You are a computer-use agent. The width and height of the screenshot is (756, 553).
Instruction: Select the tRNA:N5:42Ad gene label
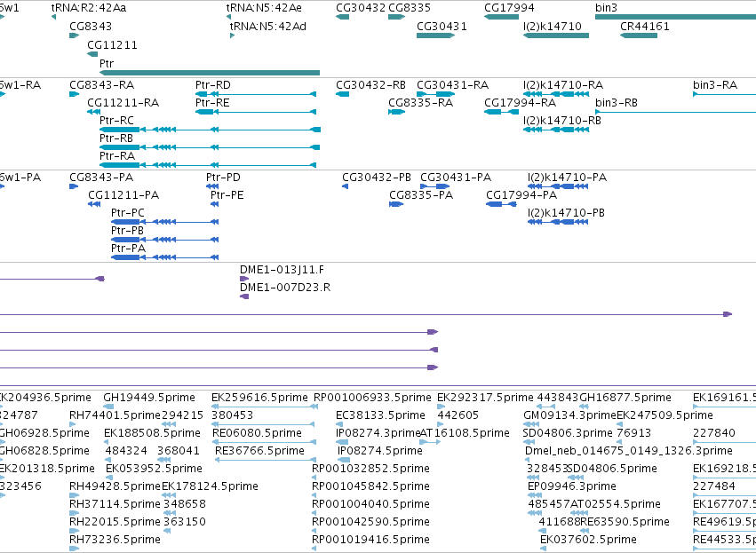[x=268, y=26]
